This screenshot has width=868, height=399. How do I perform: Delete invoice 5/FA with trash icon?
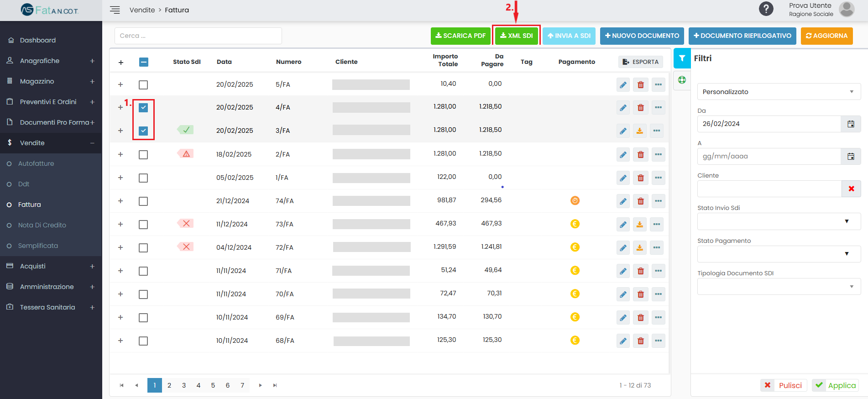pos(641,85)
